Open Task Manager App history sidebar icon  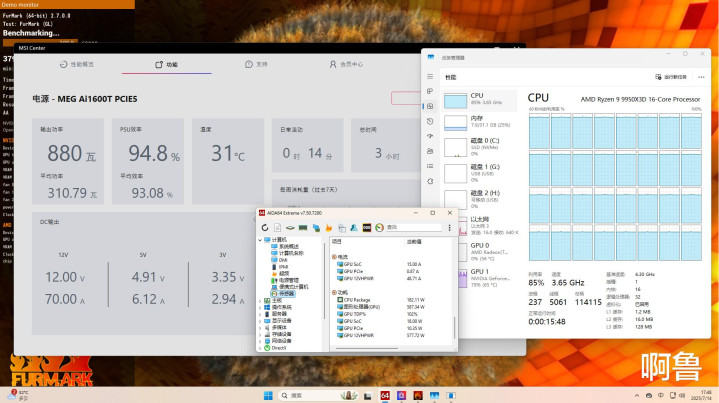coord(430,121)
